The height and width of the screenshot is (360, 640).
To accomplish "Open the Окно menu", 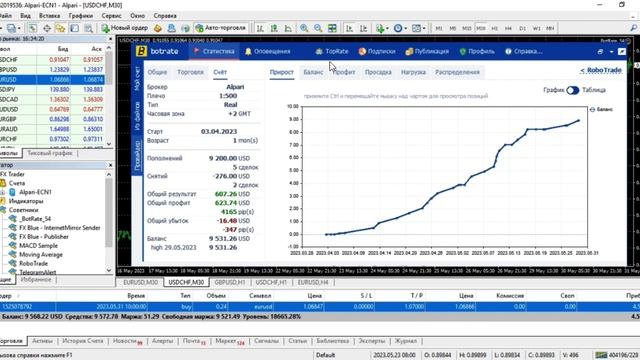I will [x=138, y=16].
